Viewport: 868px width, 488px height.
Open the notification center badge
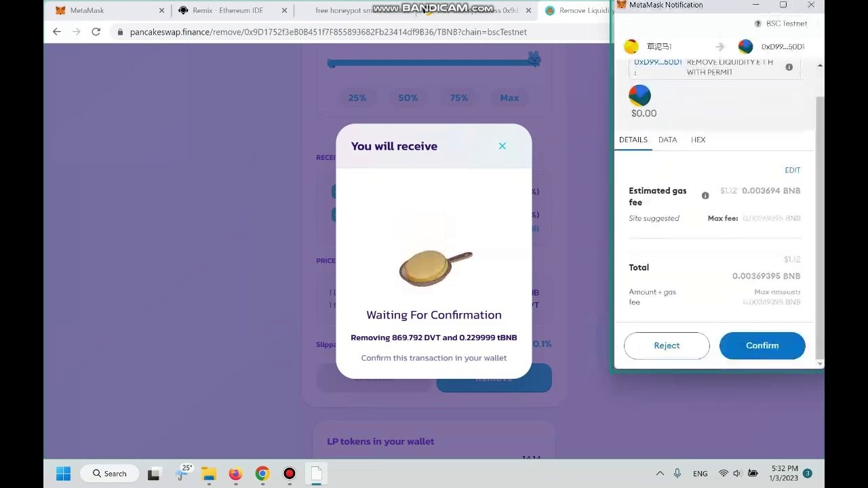[807, 474]
